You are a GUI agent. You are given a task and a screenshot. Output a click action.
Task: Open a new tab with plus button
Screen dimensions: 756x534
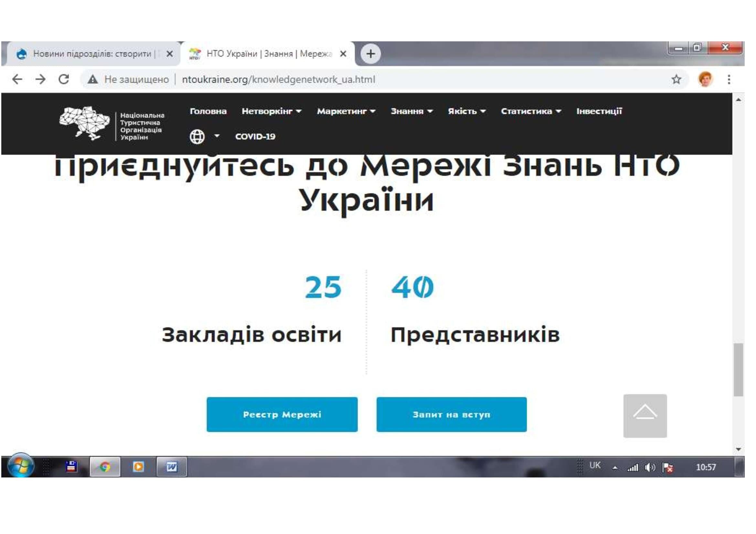tap(370, 54)
